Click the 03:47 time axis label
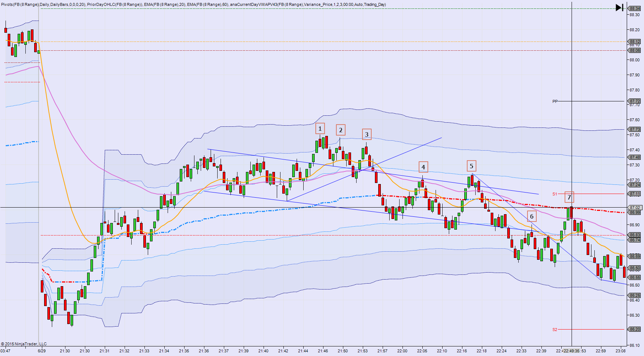The width and height of the screenshot is (644, 356). pyautogui.click(x=6, y=351)
